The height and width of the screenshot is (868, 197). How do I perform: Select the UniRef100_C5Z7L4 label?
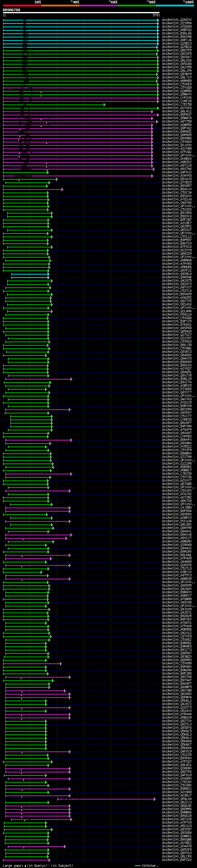pos(177,290)
